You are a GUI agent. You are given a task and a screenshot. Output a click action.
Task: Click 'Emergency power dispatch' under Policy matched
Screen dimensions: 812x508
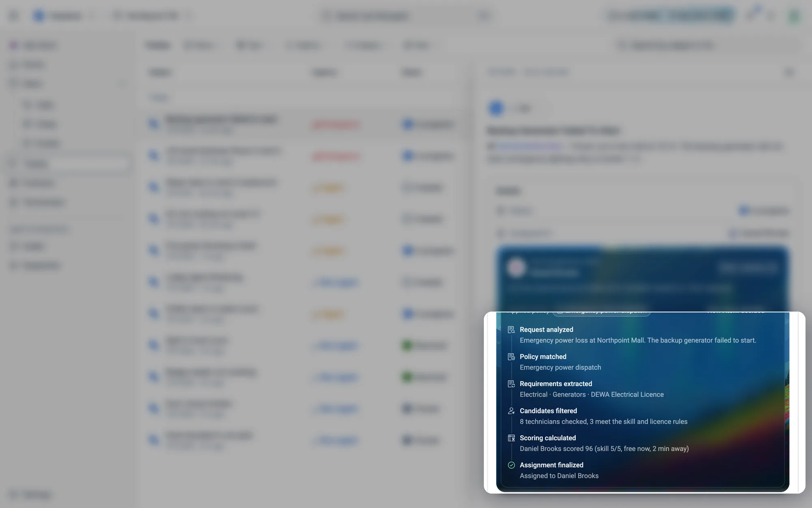click(560, 367)
